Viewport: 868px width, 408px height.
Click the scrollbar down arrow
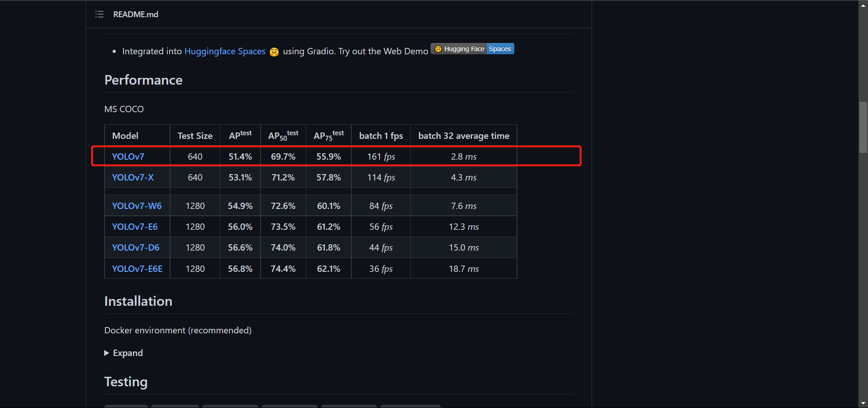(x=863, y=403)
